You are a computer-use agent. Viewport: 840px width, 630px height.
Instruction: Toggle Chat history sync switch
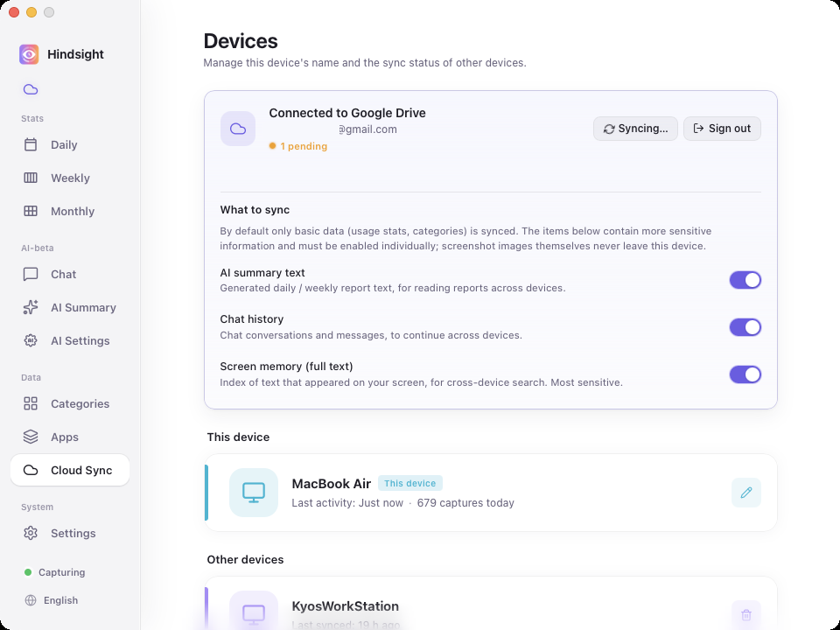745,327
